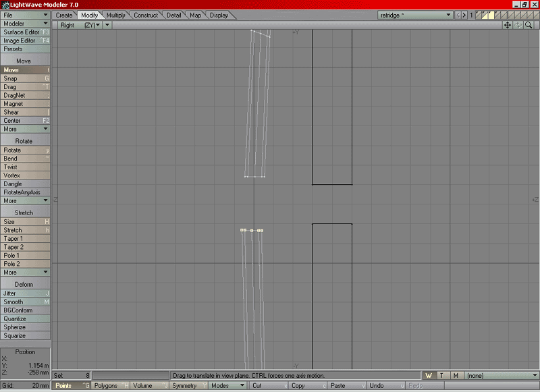This screenshot has width=540, height=392.
Task: Select the Rotate tool
Action: click(25, 150)
